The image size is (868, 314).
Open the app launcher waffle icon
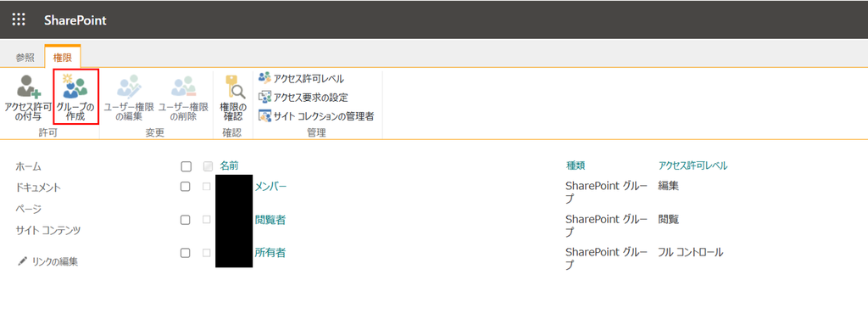coord(19,20)
